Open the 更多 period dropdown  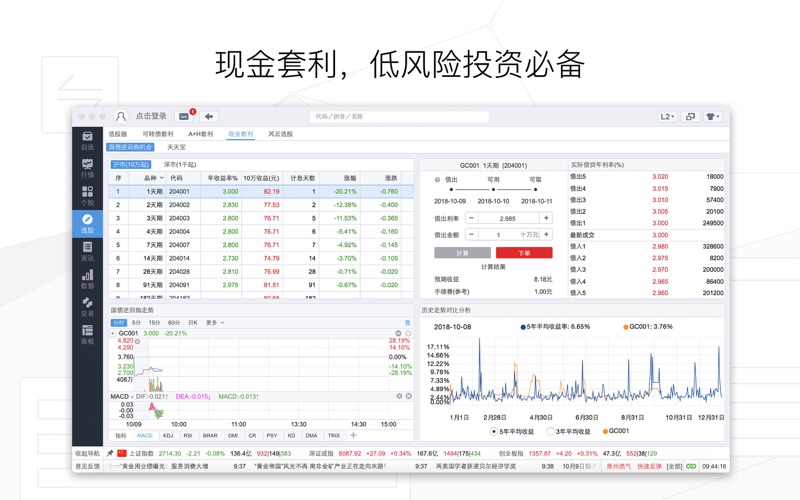(x=215, y=322)
